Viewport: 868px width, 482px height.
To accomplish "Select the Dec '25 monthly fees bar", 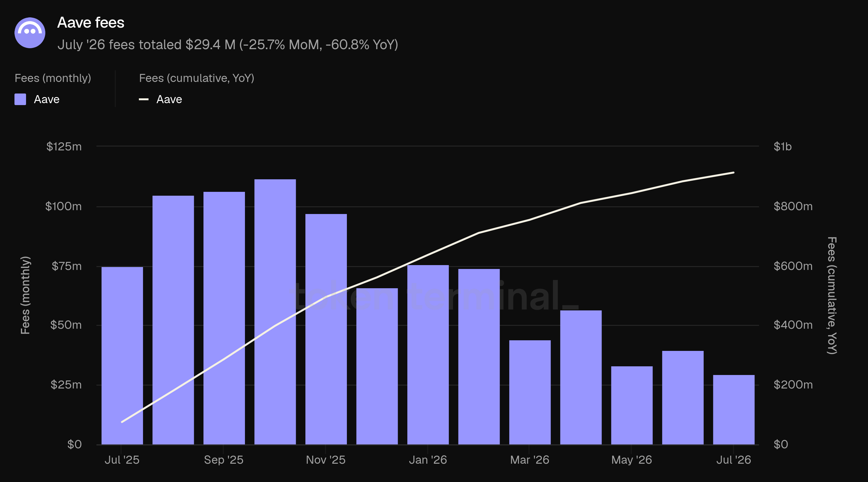I will [377, 366].
